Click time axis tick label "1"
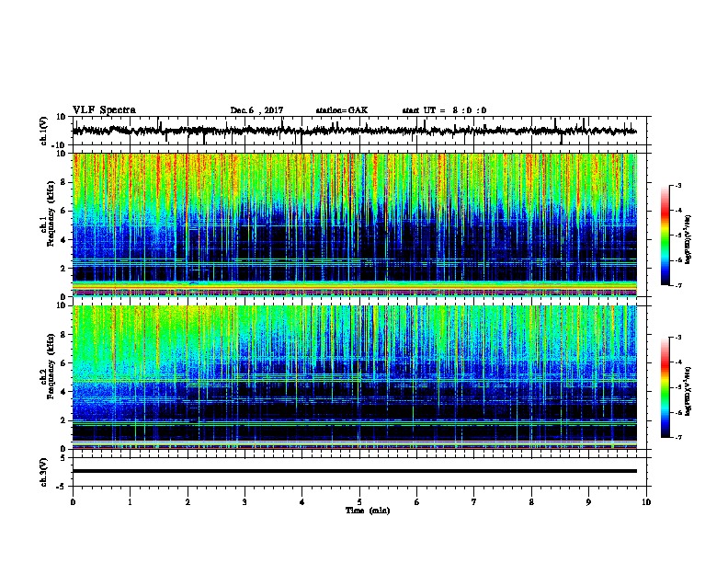 [x=130, y=502]
